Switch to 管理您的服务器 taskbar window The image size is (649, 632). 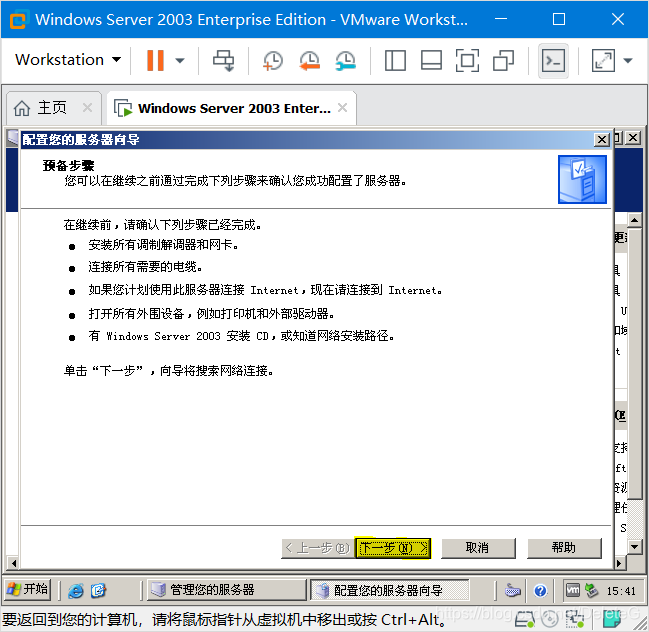pyautogui.click(x=226, y=590)
